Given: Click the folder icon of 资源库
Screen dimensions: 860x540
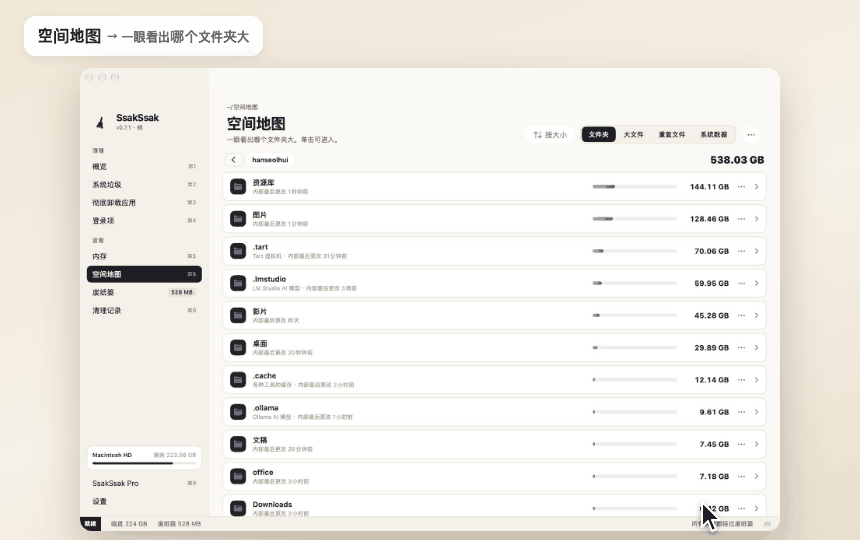Looking at the screenshot, I should 238,187.
